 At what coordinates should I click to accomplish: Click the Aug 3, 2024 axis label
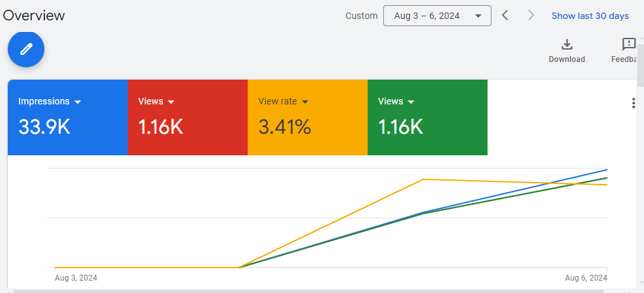tap(76, 278)
